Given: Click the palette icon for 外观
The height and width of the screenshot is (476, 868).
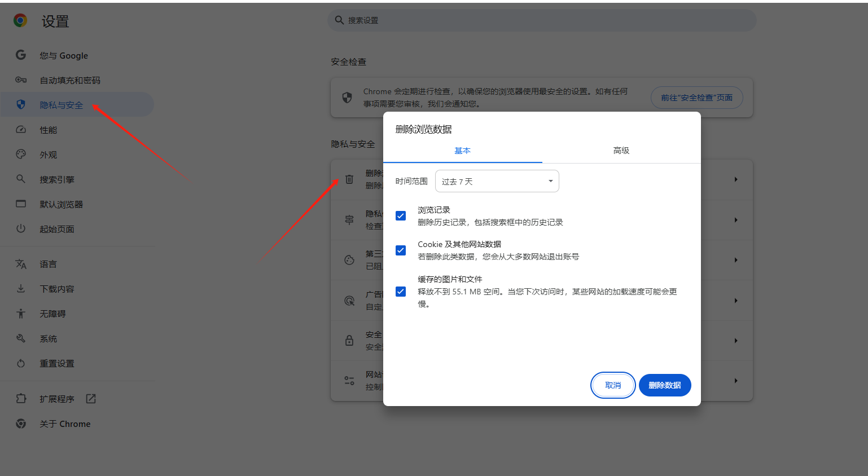Looking at the screenshot, I should (21, 154).
